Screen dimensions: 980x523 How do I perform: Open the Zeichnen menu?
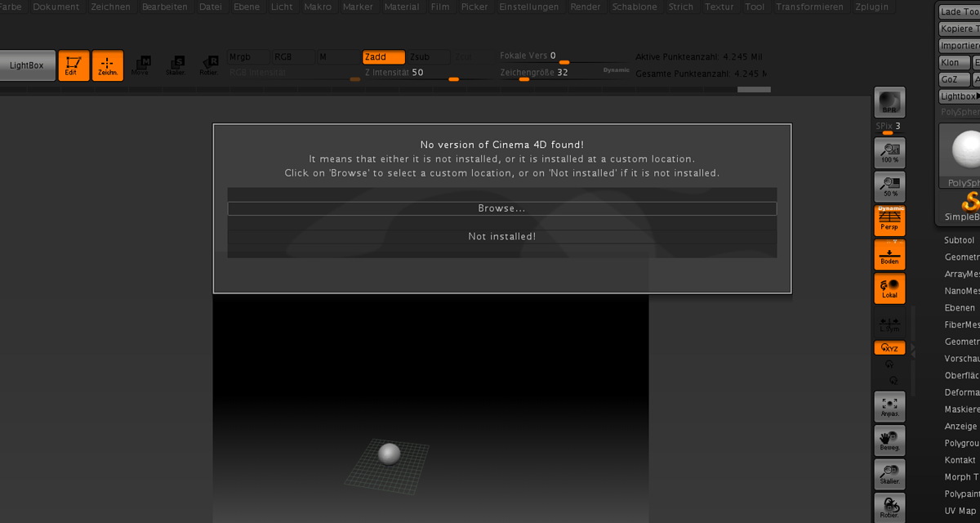click(110, 7)
